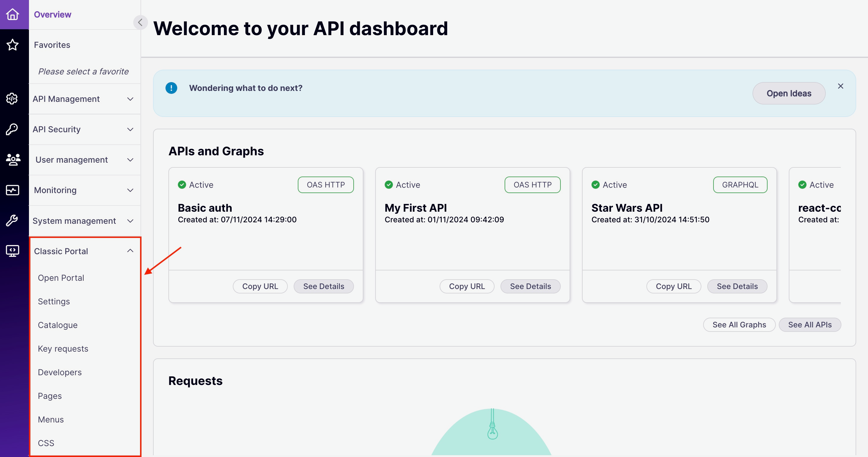Collapse the Classic Portal section

(130, 251)
